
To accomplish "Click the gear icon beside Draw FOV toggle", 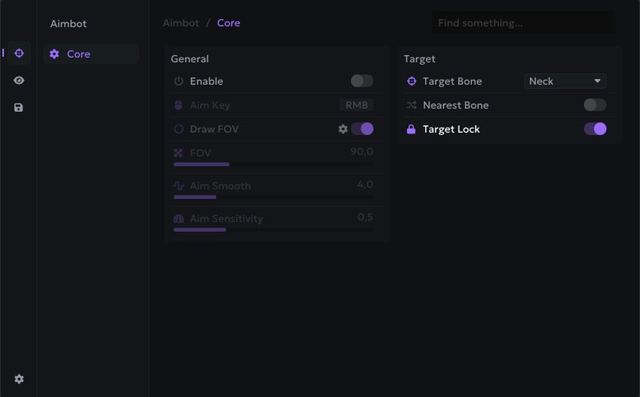I will 343,129.
